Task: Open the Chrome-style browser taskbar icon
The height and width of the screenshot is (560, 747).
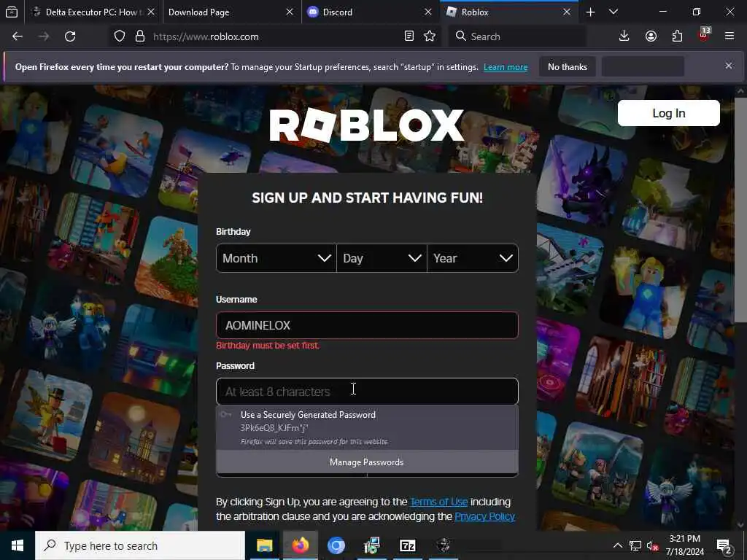Action: [x=336, y=545]
